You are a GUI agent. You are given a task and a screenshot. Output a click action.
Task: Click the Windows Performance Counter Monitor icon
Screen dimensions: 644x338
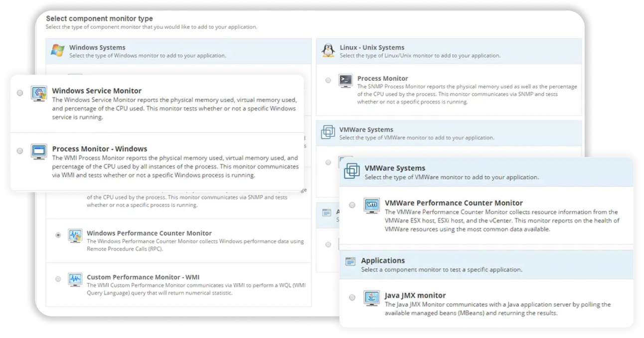[x=75, y=236]
